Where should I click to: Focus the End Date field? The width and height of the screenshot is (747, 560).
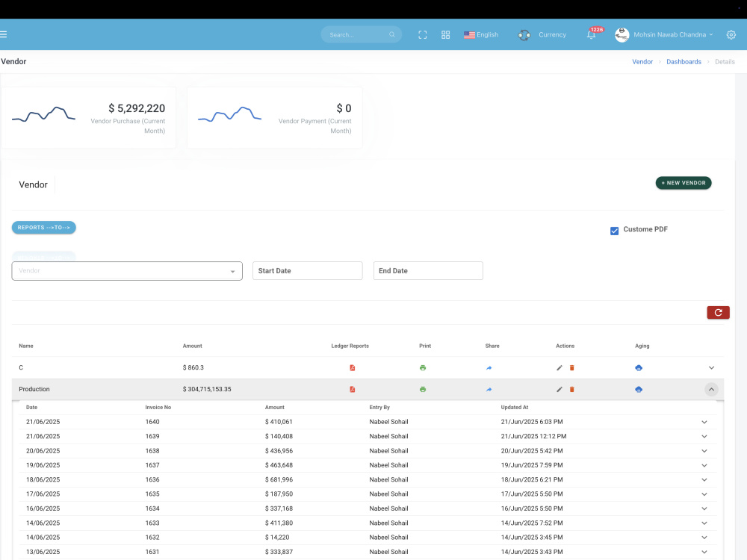428,270
